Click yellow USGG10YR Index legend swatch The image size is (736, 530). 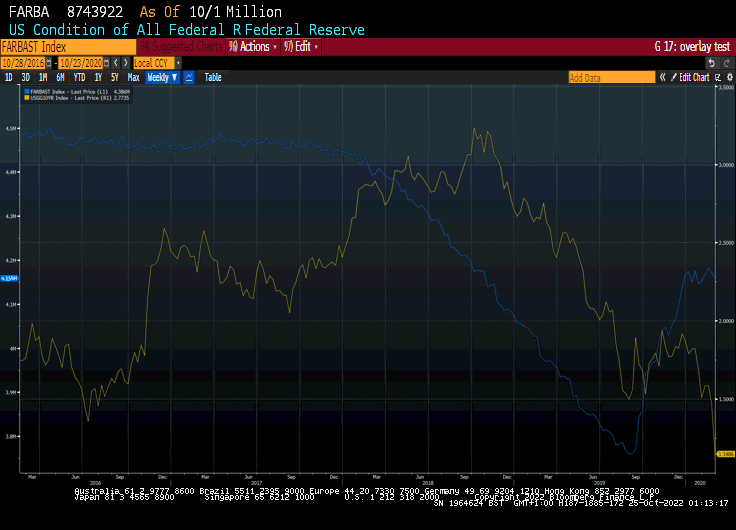27,98
